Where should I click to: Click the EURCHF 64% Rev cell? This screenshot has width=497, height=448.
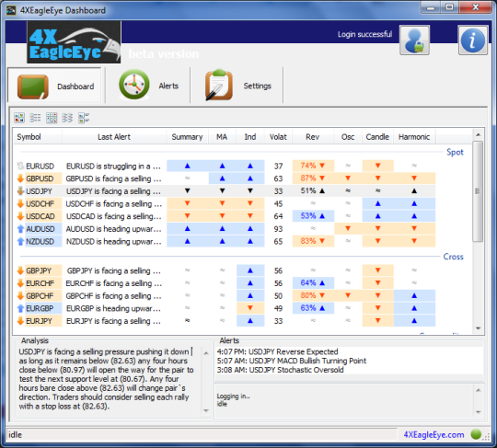[x=313, y=282]
